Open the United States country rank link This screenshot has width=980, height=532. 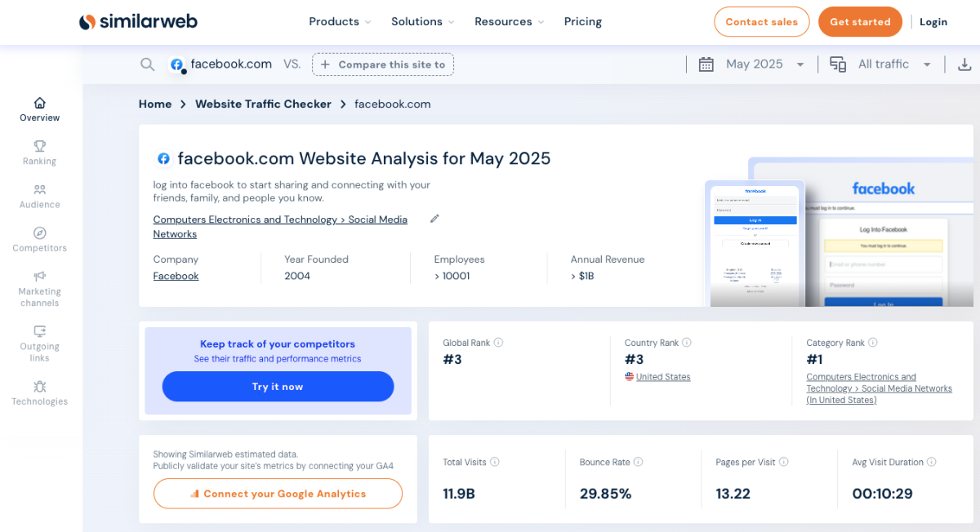coord(663,377)
